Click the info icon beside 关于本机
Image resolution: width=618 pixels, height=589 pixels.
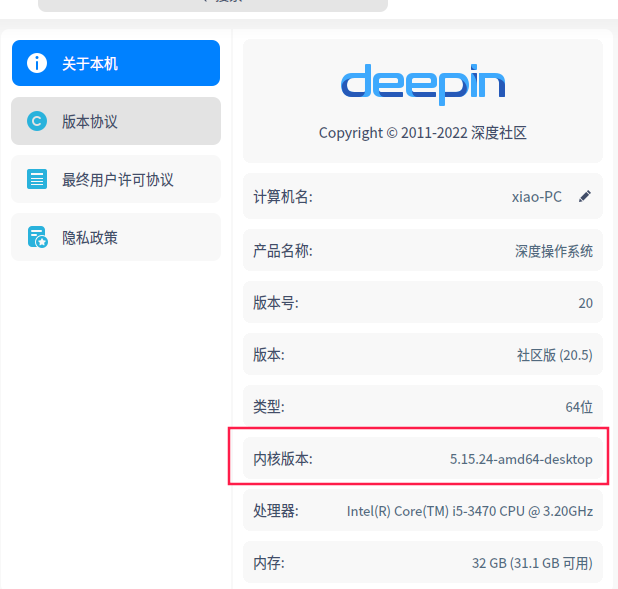click(x=37, y=63)
